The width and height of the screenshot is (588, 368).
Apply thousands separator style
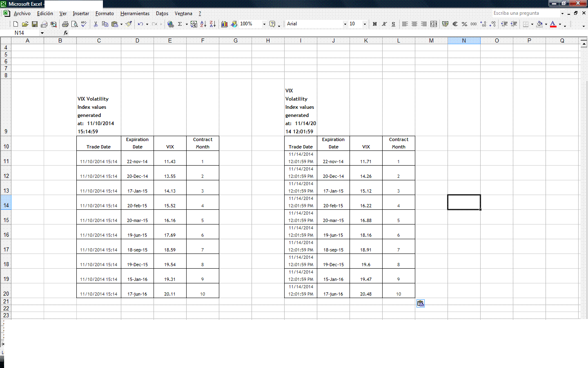(474, 24)
